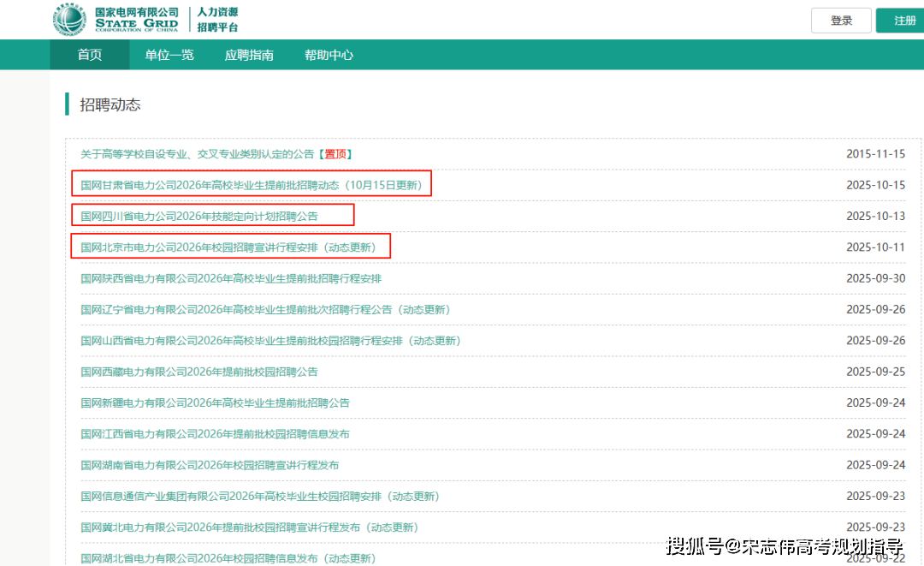Open the 首页 home tab

point(89,55)
